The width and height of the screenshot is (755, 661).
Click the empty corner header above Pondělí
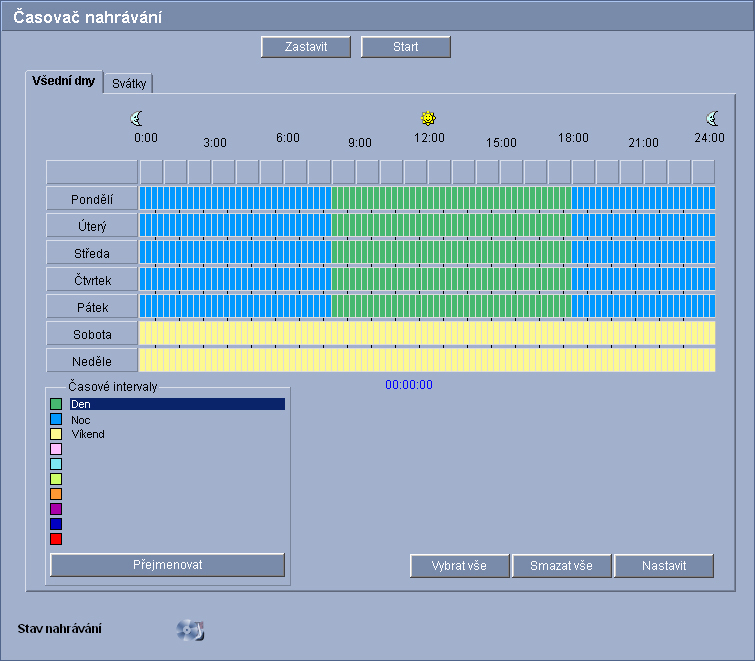point(92,172)
